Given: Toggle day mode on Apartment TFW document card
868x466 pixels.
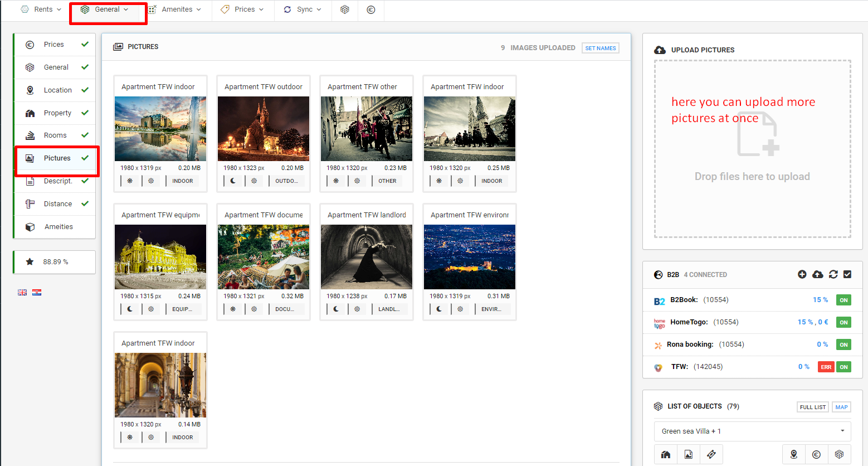Looking at the screenshot, I should [x=233, y=309].
